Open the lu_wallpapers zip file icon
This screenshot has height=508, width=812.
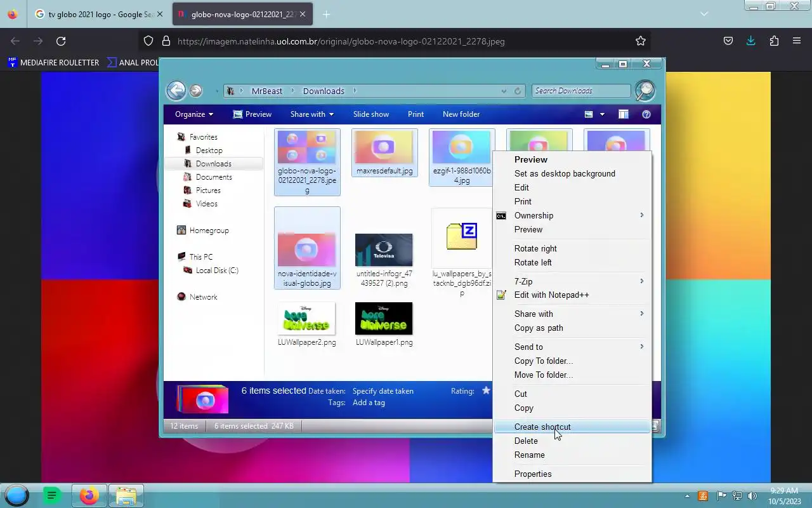tap(462, 237)
